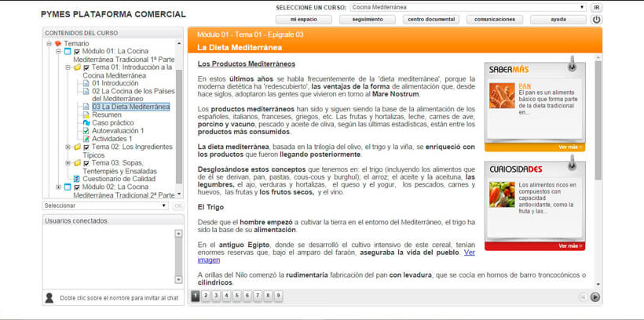Click the 02 La Cocina de los Países page icon
This screenshot has height=320, width=644.
(x=86, y=91)
